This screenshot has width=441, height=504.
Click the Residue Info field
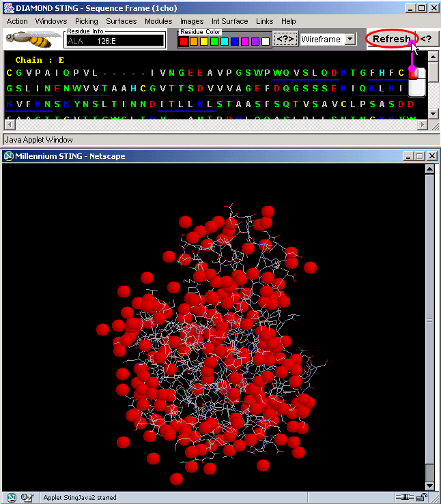(x=115, y=41)
